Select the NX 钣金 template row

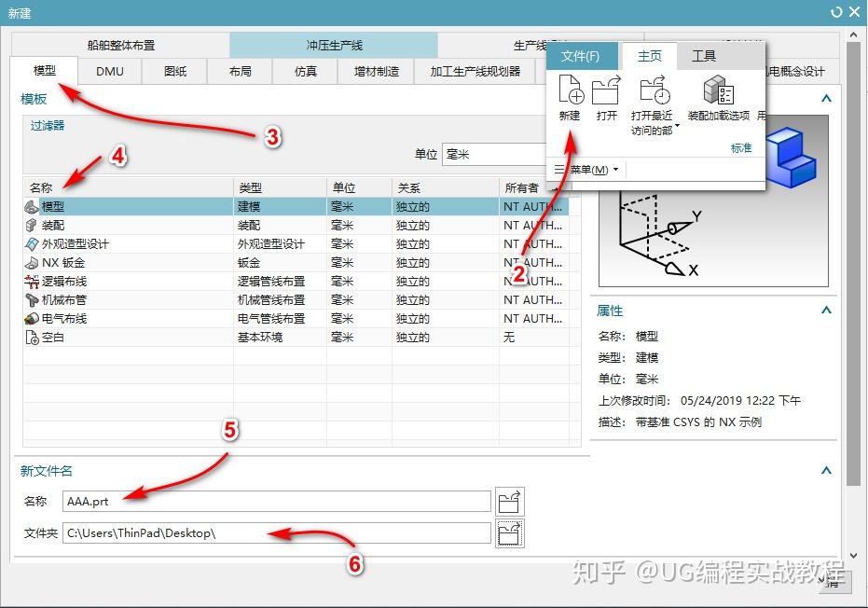pyautogui.click(x=56, y=262)
